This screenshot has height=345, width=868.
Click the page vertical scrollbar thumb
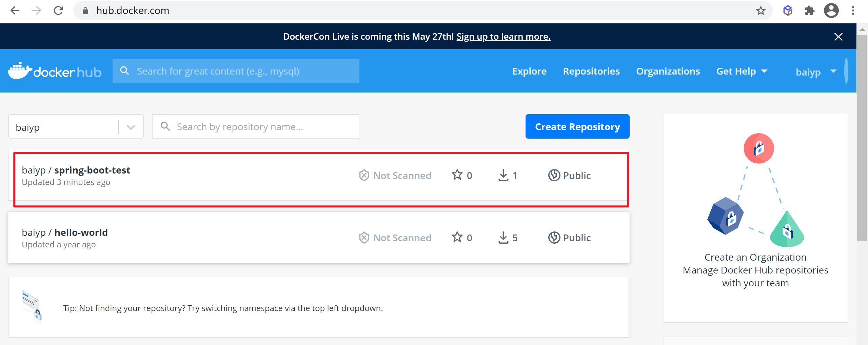[x=862, y=137]
